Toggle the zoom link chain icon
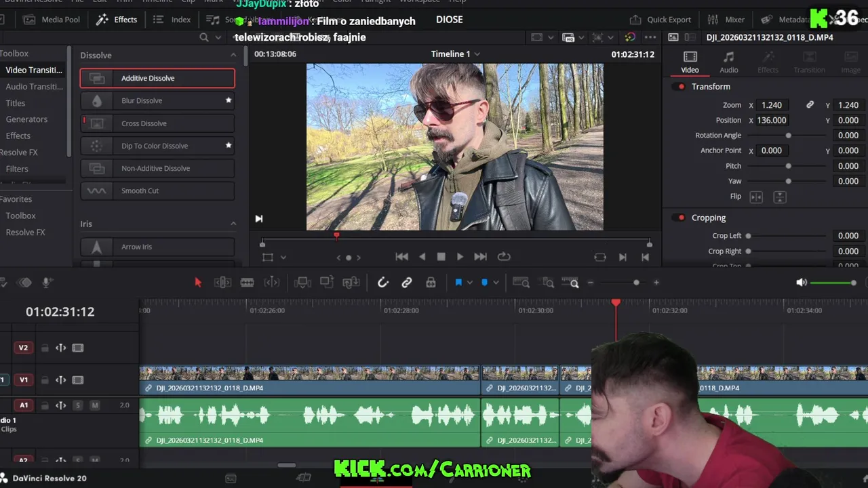868x488 pixels. click(x=810, y=105)
